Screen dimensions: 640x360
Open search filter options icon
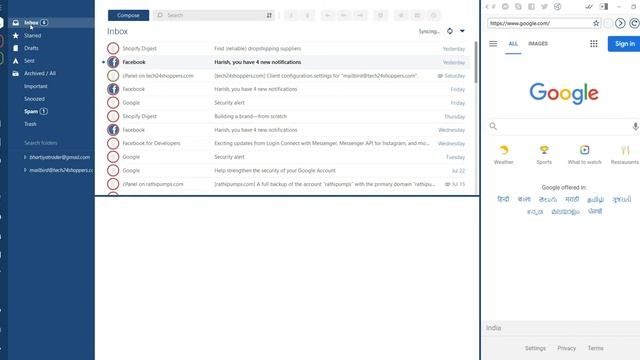coord(269,15)
